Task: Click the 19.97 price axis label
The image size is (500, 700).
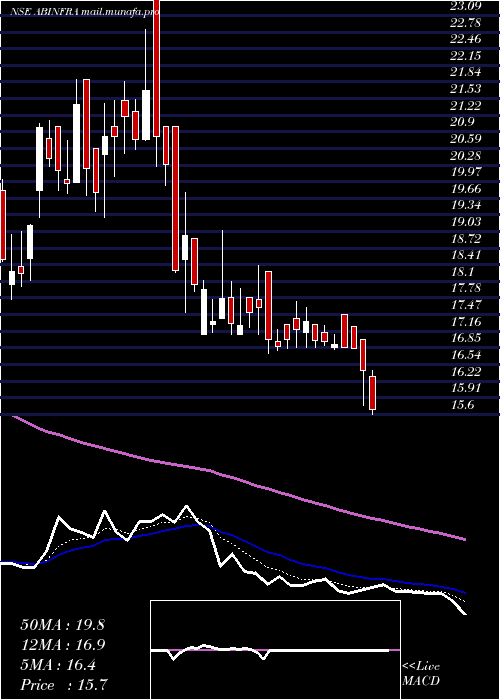Action: point(466,172)
